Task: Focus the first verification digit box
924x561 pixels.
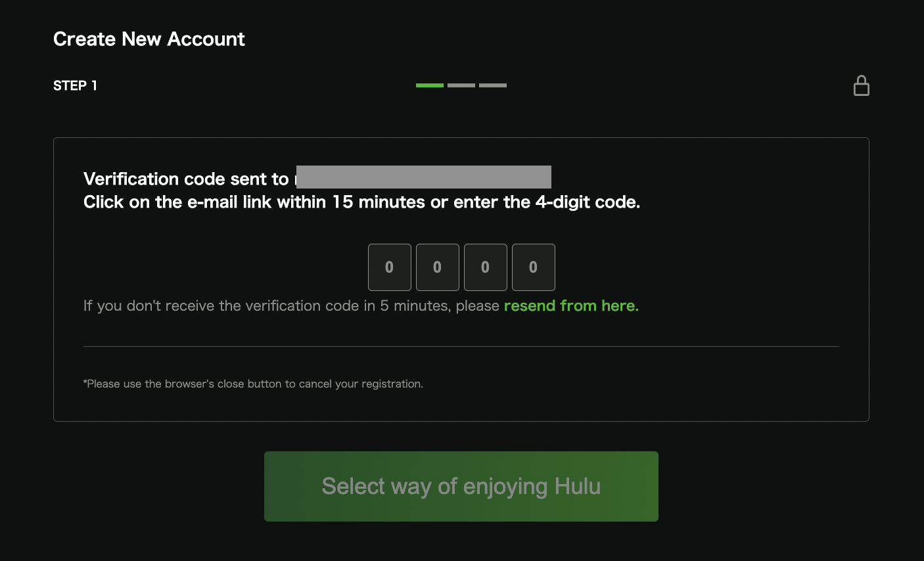Action: coord(390,267)
